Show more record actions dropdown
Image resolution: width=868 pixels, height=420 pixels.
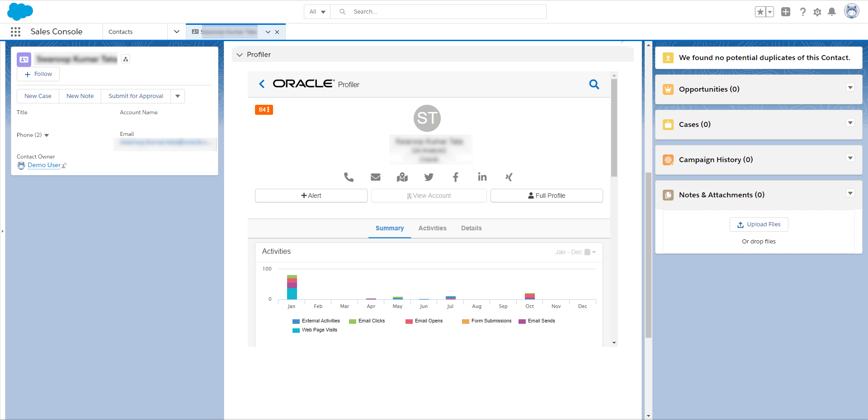coord(178,96)
